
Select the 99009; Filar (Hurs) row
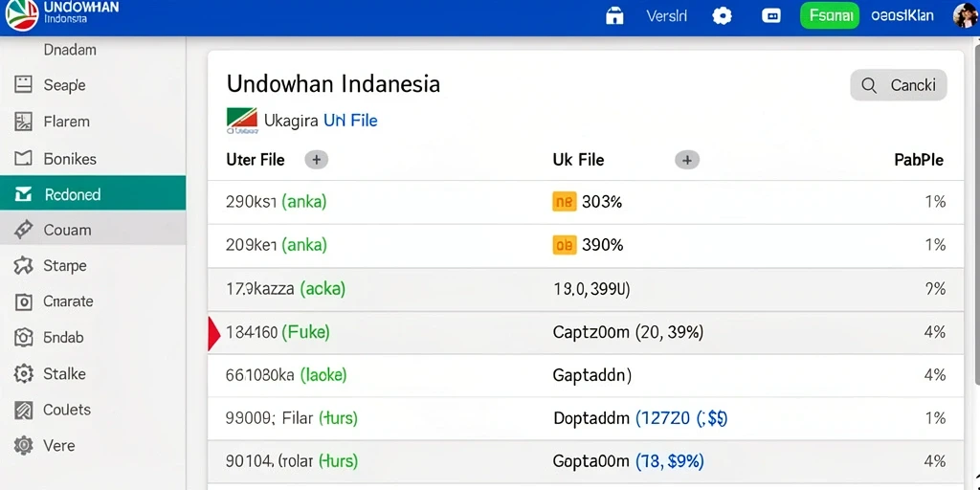[x=586, y=419]
